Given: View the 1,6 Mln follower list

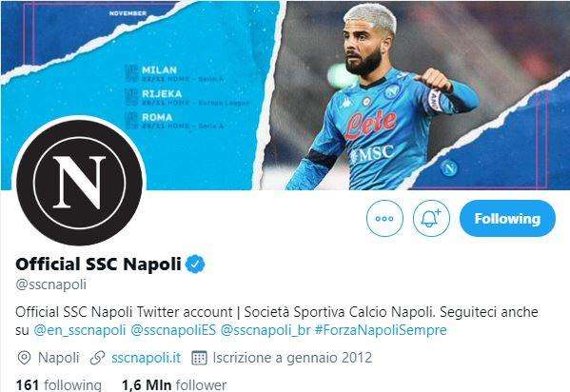Looking at the screenshot, I should point(174,385).
